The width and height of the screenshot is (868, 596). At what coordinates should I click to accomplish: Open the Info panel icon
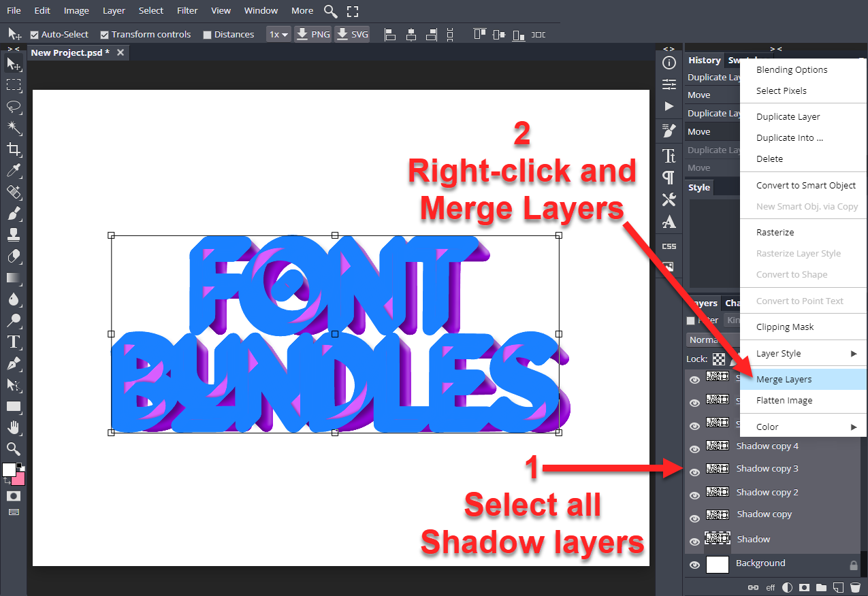(669, 63)
